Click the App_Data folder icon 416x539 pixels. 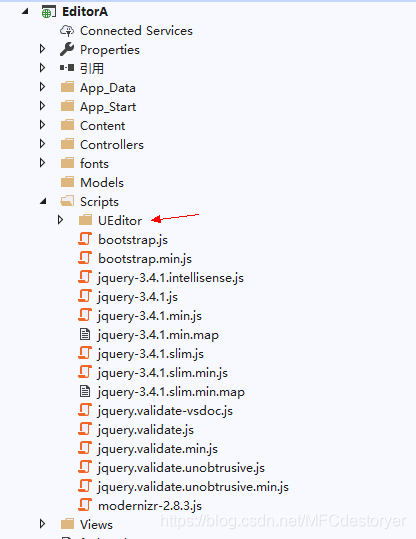click(67, 87)
